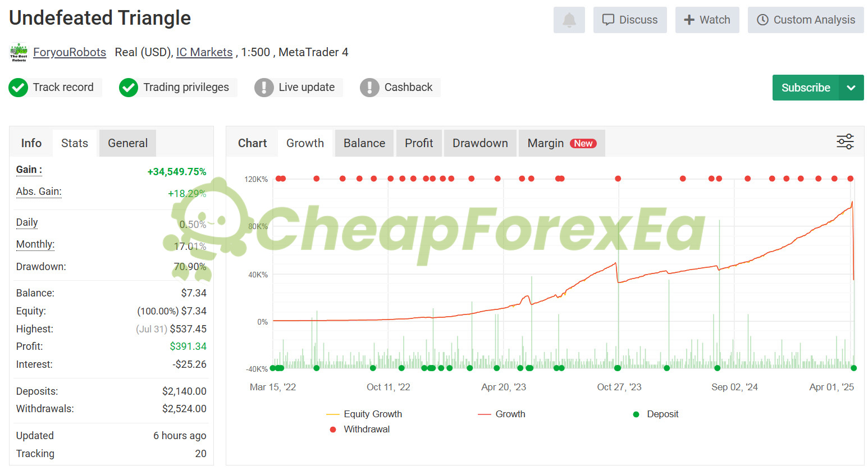Toggle Growth series in chart legend
The width and height of the screenshot is (868, 470).
501,414
